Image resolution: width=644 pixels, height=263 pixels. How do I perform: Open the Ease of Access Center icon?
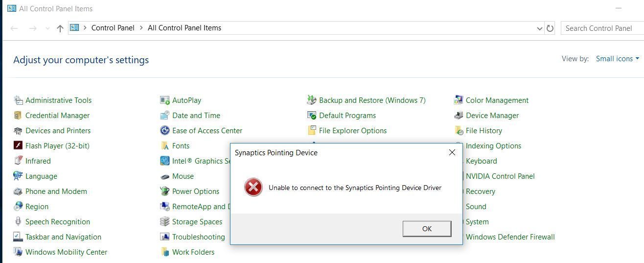click(165, 131)
